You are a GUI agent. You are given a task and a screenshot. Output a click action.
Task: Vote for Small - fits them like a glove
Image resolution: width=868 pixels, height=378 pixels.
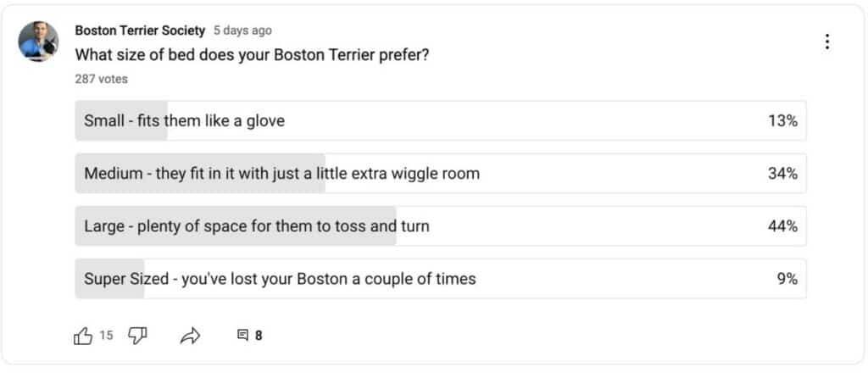pyautogui.click(x=441, y=120)
